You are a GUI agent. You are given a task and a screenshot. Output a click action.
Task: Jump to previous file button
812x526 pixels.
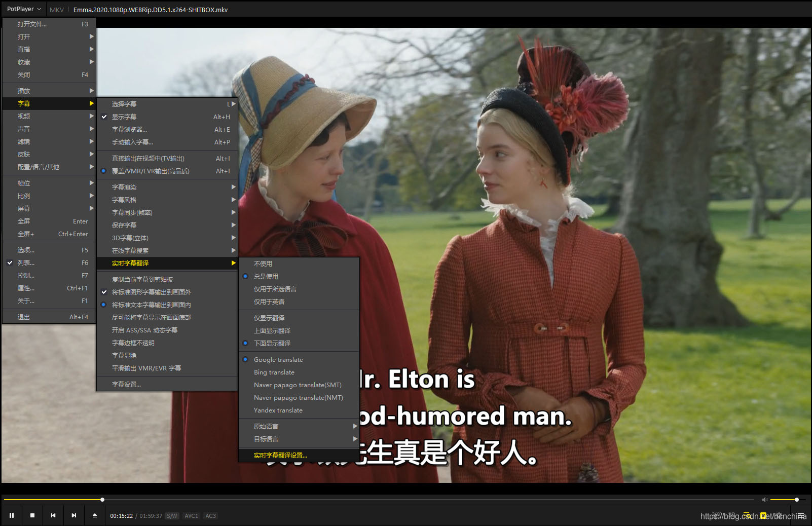coord(53,515)
